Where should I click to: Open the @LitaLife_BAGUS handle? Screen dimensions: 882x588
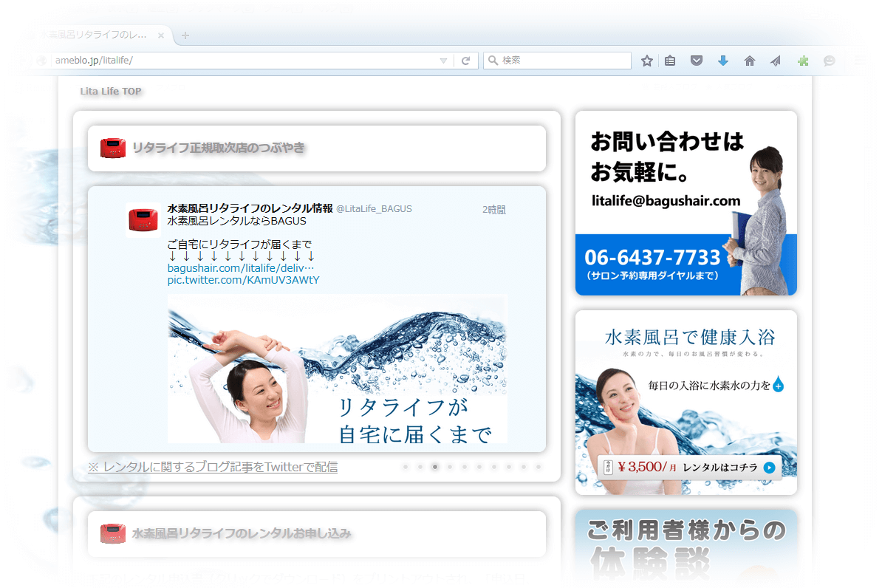tap(374, 209)
